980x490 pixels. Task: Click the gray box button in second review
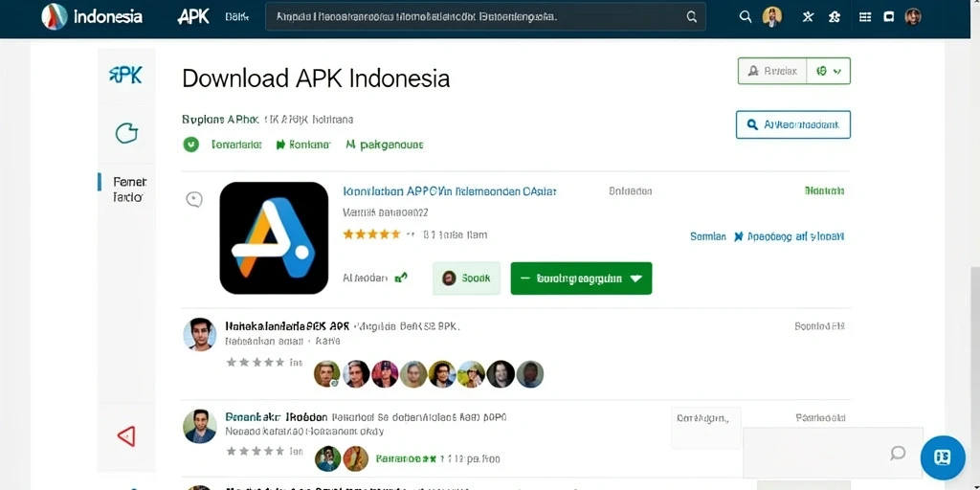click(705, 428)
